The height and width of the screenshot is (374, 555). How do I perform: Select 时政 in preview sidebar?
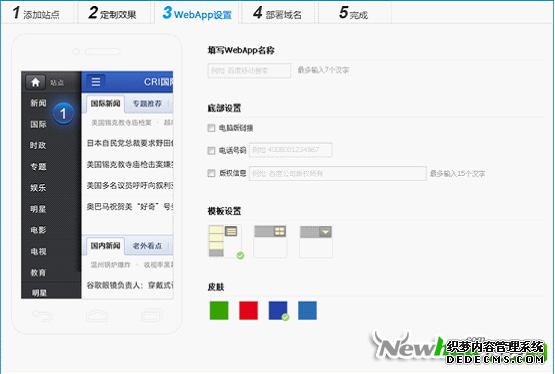pyautogui.click(x=38, y=145)
